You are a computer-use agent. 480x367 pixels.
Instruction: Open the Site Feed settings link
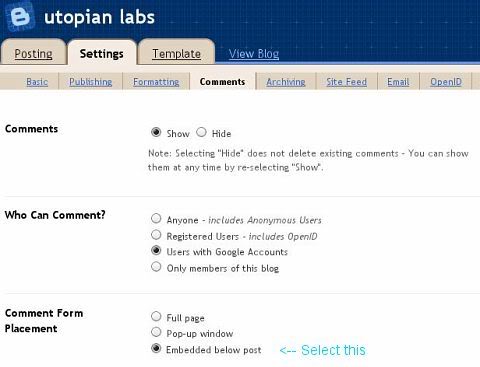click(347, 82)
